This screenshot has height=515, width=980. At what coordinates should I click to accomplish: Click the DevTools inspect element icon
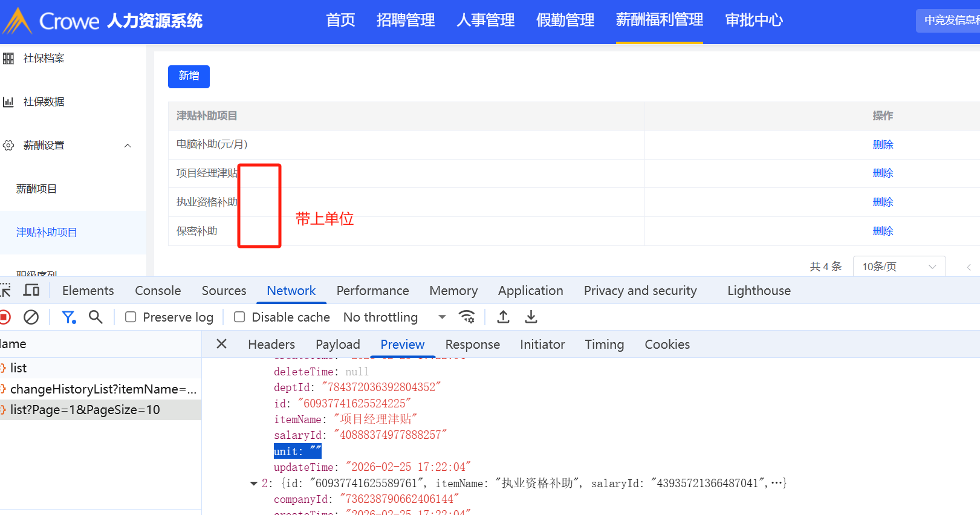(x=5, y=291)
